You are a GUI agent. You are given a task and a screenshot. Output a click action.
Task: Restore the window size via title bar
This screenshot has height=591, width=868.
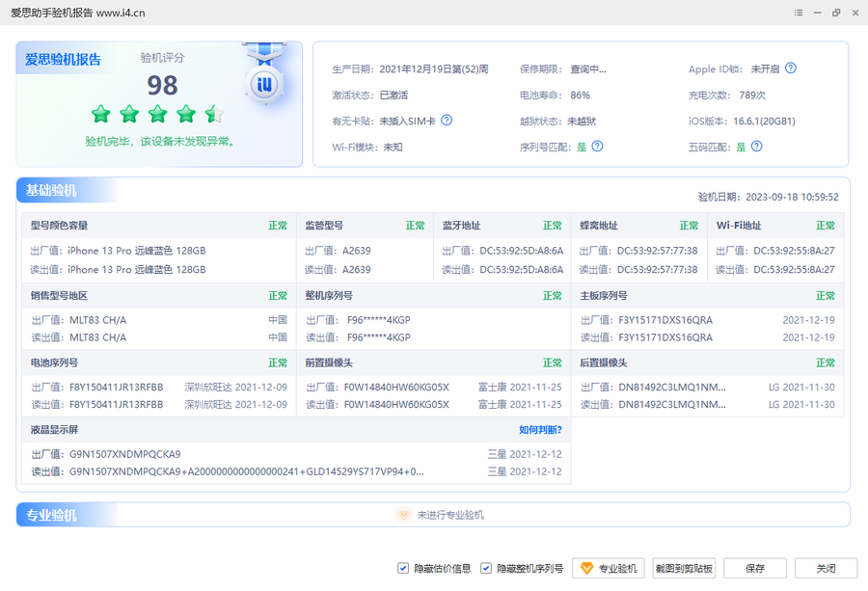[x=836, y=13]
